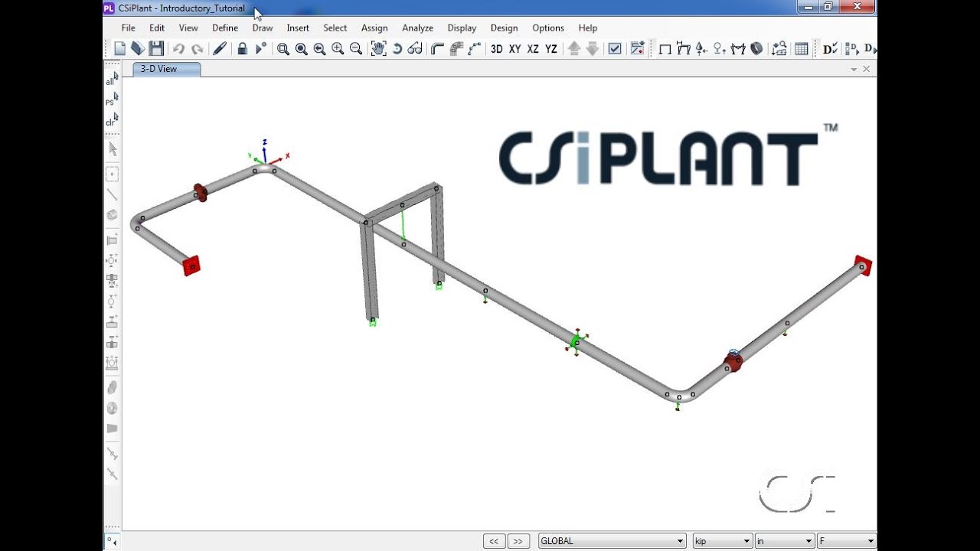Move up in list arrow
This screenshot has width=980, height=551.
click(574, 49)
